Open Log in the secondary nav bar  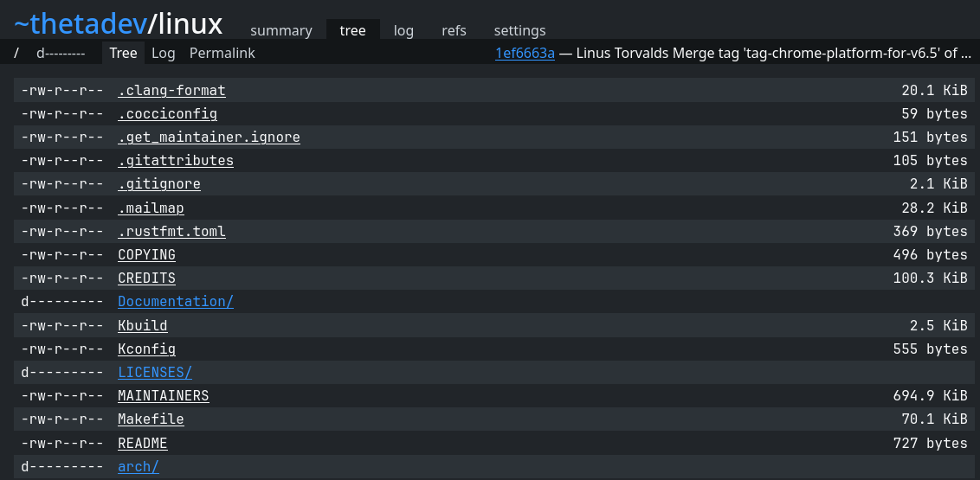[163, 53]
